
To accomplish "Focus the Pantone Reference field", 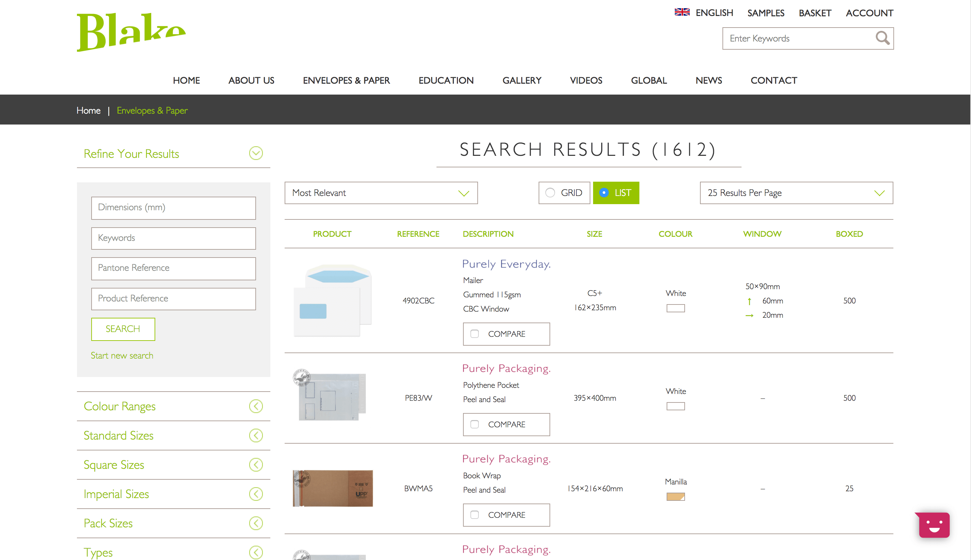I will (174, 268).
